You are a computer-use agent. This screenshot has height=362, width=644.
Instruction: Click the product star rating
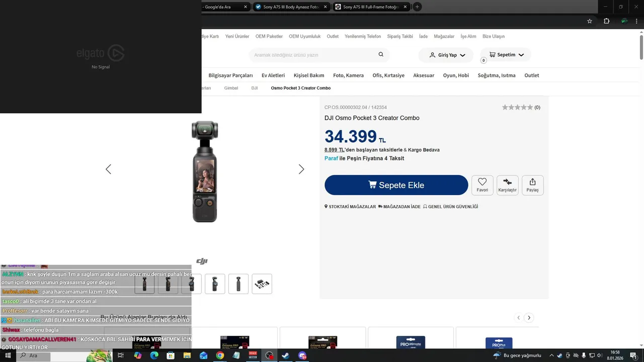(x=517, y=107)
